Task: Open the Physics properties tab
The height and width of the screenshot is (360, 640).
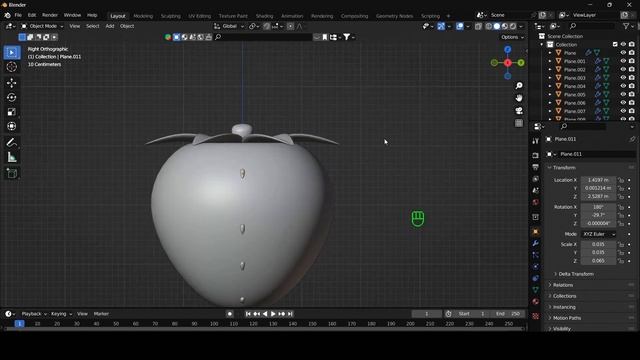Action: coord(536,267)
